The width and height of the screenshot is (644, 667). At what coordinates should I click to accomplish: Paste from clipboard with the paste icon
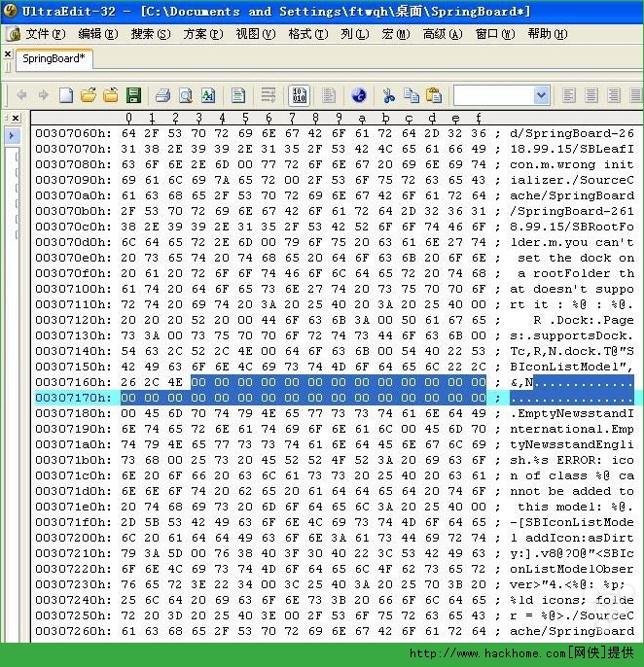[434, 95]
